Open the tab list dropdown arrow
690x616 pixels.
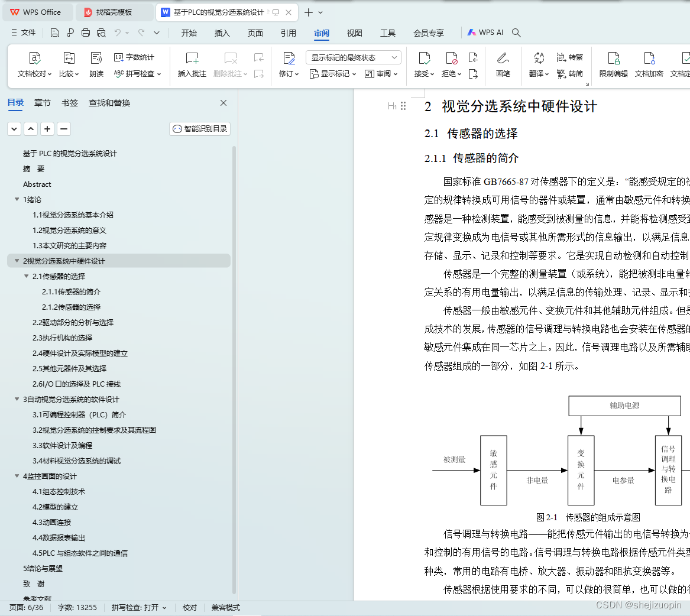tap(320, 12)
